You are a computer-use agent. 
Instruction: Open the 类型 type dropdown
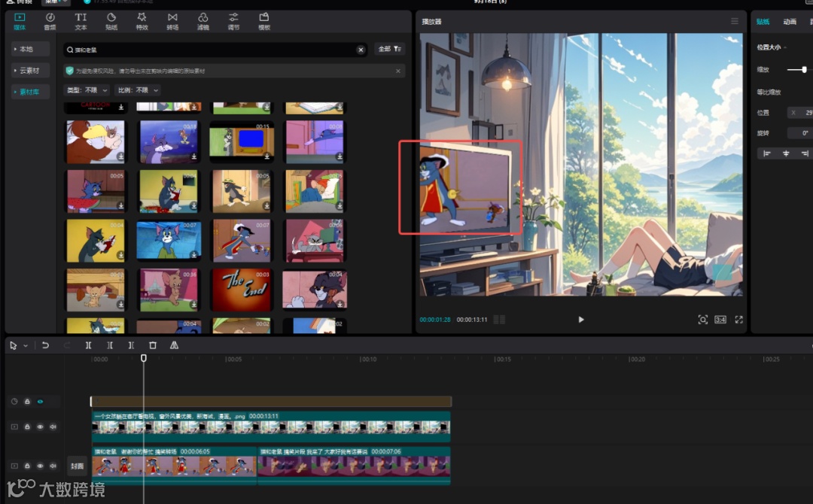pyautogui.click(x=87, y=90)
